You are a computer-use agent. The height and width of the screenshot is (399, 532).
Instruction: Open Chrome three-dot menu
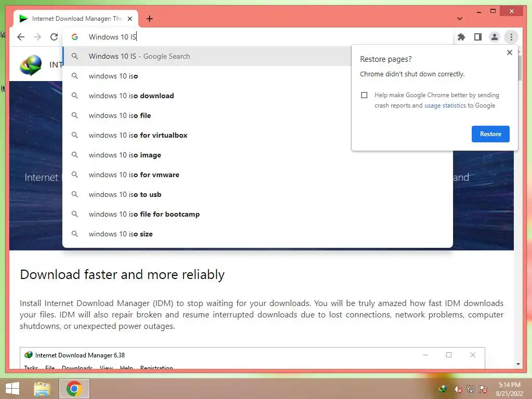pyautogui.click(x=511, y=37)
